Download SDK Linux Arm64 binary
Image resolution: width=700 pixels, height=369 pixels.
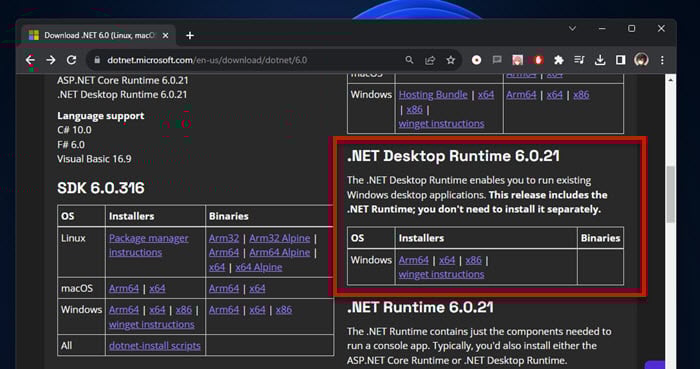(x=224, y=253)
